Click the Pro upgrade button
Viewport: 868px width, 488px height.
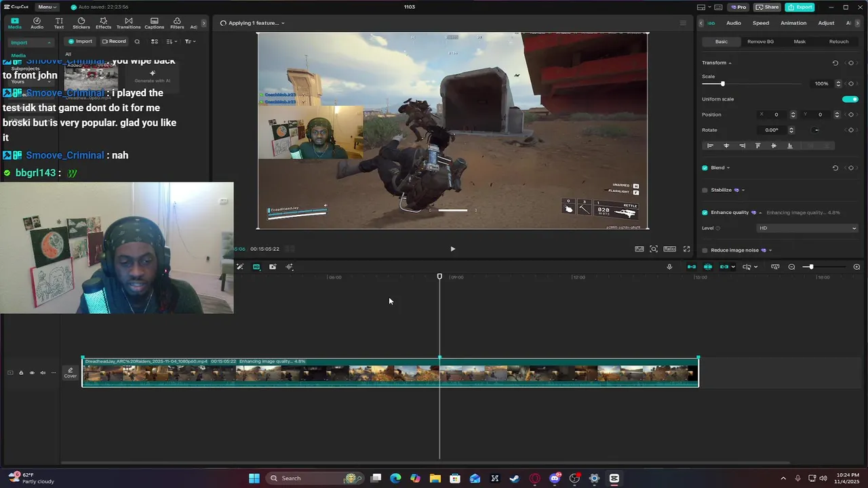click(738, 7)
